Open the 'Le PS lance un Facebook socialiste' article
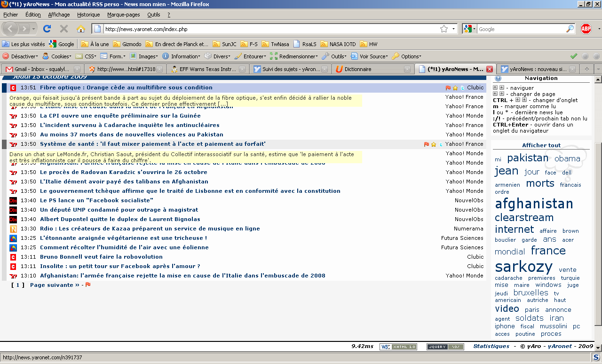 [x=96, y=200]
